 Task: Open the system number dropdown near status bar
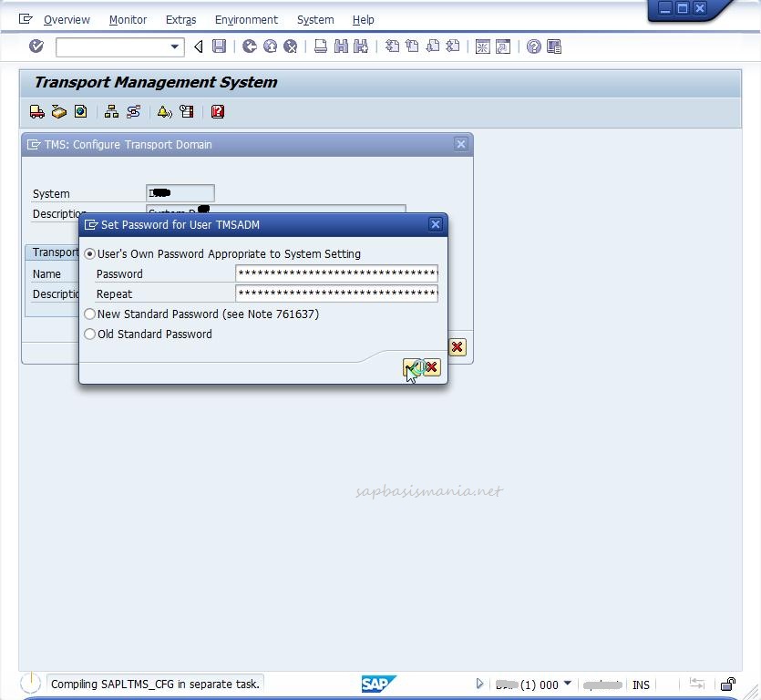click(569, 684)
